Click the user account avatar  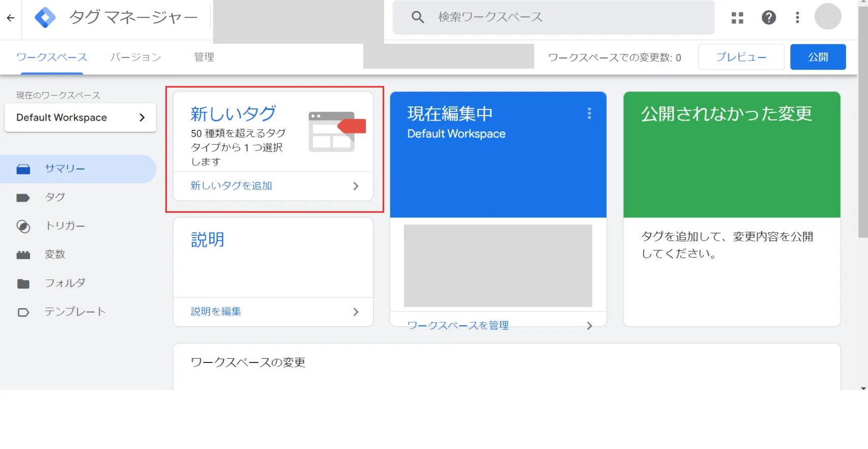tap(827, 17)
